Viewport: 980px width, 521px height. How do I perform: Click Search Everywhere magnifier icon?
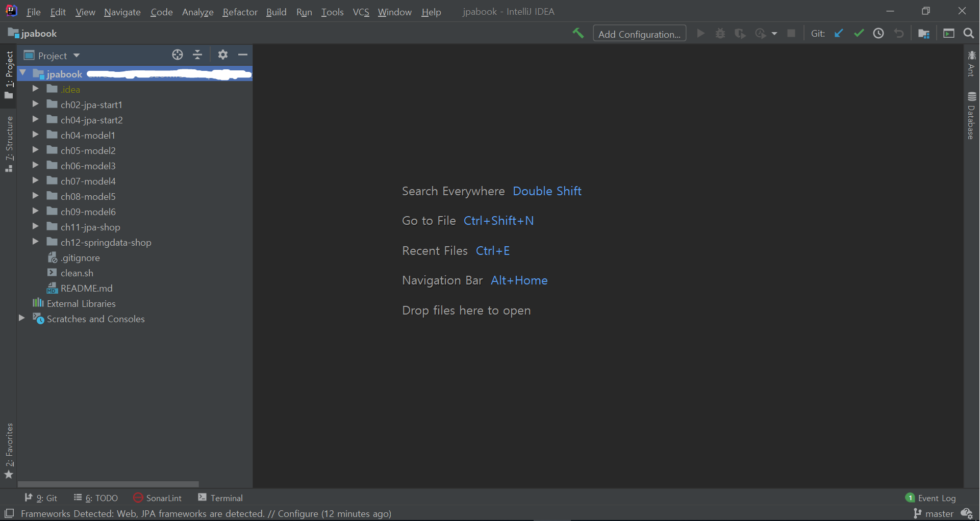click(969, 34)
